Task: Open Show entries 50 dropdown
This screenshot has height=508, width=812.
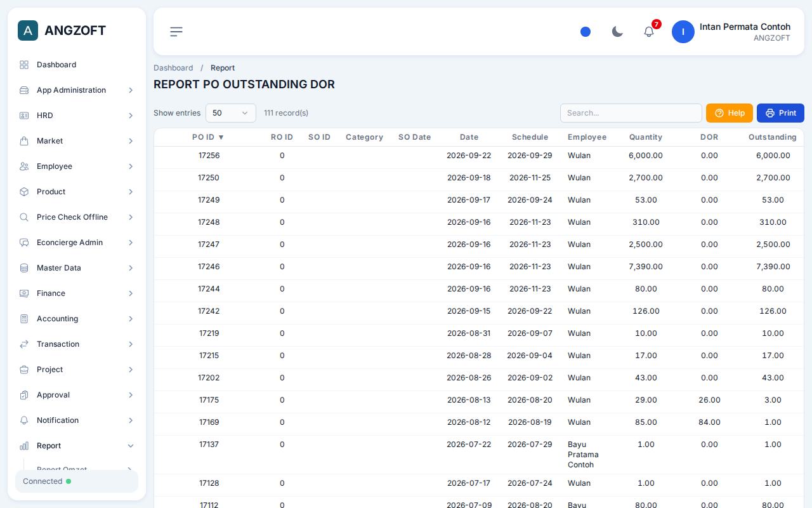Action: (x=231, y=113)
